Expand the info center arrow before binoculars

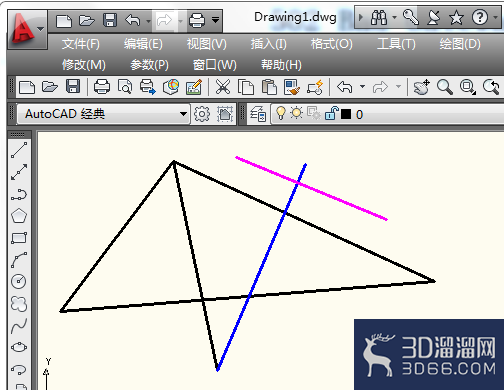[x=361, y=17]
